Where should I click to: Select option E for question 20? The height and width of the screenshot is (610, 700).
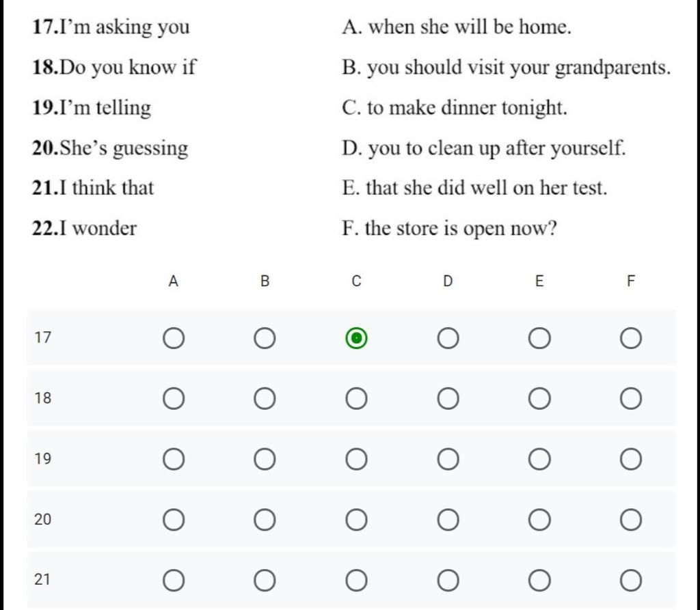point(539,521)
